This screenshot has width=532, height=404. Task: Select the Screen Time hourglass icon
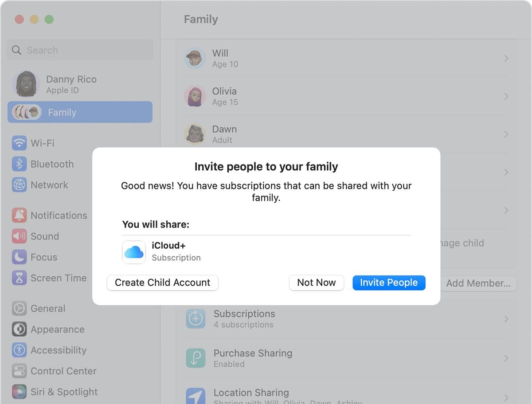[x=19, y=278]
